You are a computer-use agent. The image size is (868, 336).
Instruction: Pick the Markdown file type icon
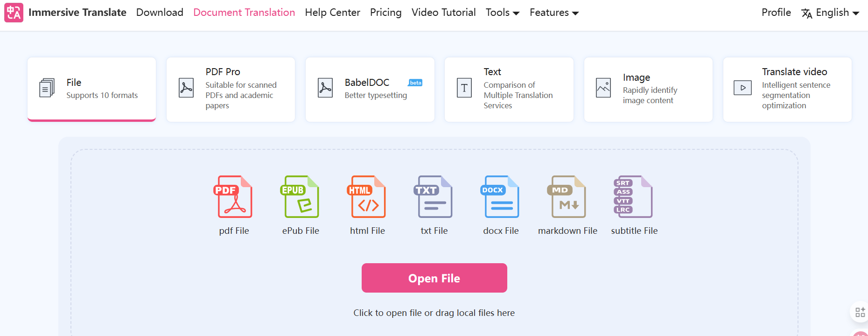pos(567,197)
